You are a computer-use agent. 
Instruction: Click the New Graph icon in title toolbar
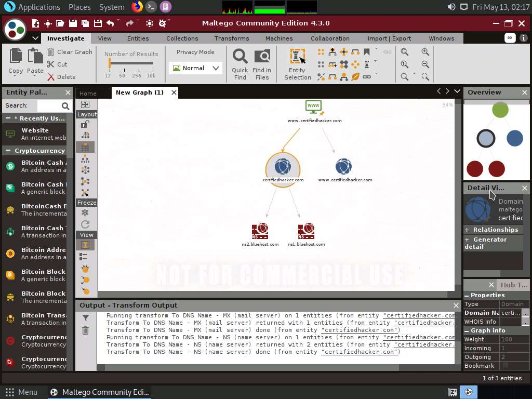tap(35, 23)
